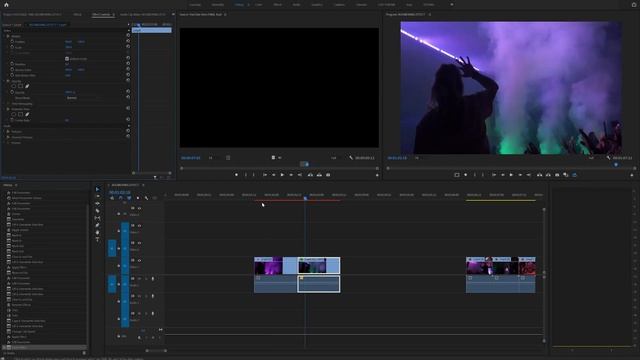Image resolution: width=640 pixels, height=360 pixels.
Task: Lock the lowest video track
Action: coord(119,266)
